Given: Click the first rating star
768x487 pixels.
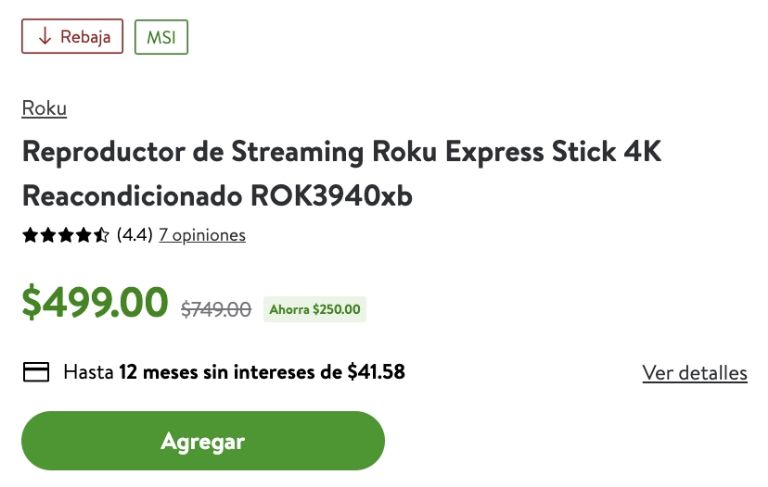Looking at the screenshot, I should click(30, 236).
